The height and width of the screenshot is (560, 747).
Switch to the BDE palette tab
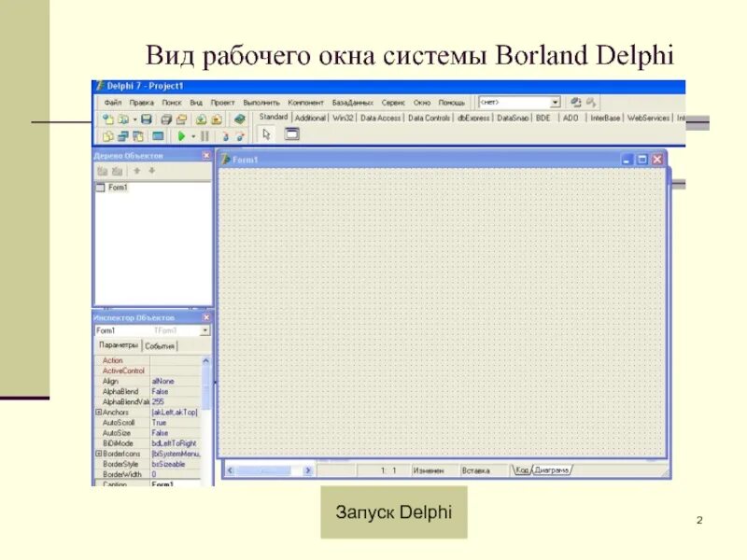tap(543, 118)
